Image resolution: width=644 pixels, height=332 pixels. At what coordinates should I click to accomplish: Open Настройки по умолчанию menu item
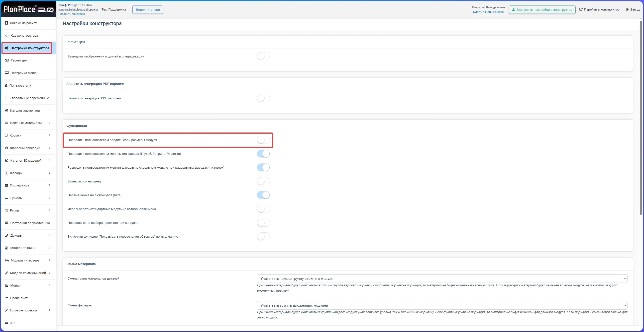pos(28,223)
